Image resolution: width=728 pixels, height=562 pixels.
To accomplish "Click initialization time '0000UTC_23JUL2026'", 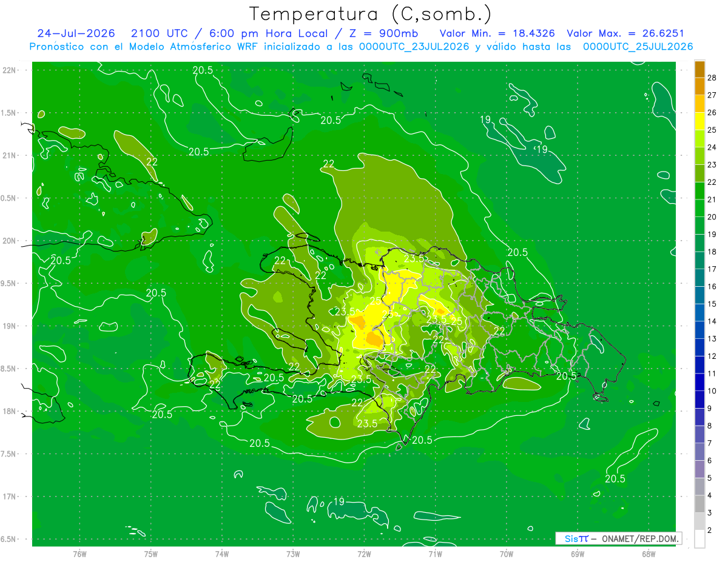I will coord(414,47).
